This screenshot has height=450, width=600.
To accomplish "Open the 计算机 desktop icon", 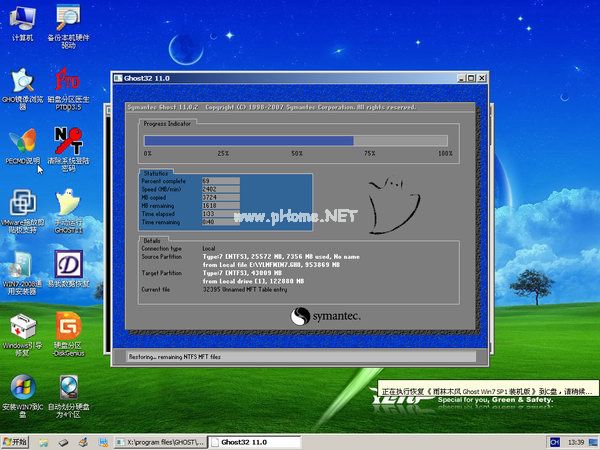I will (21, 18).
